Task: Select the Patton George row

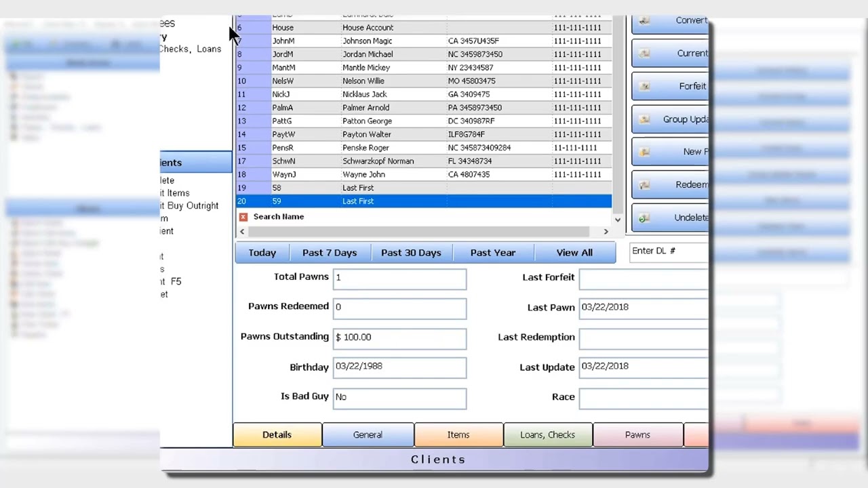Action: click(x=424, y=121)
